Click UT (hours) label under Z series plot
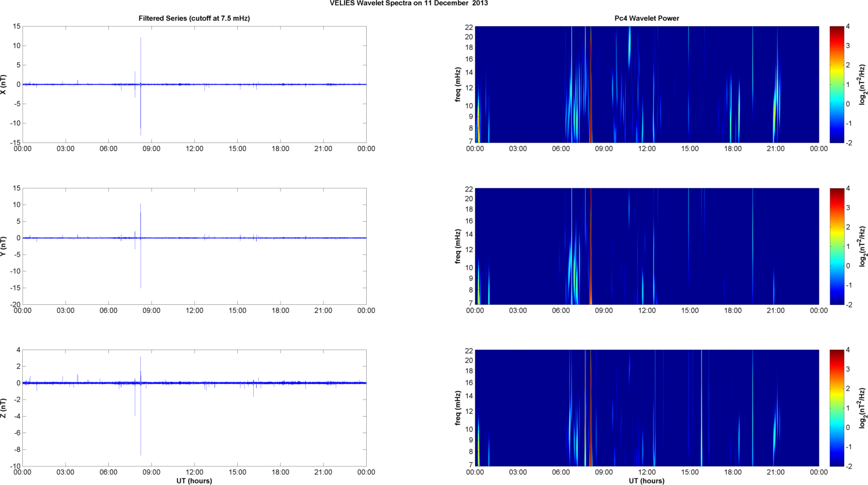This screenshot has width=868, height=485. point(194,481)
